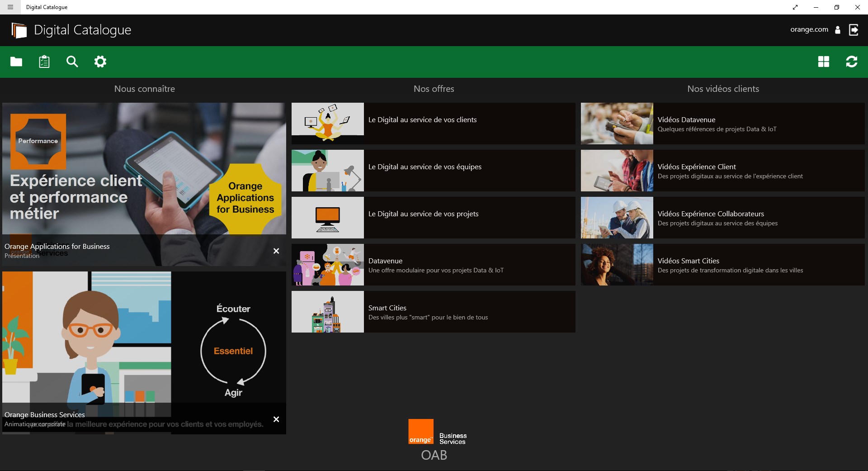Click 'Quelques références de projets Data & IoT' subtitle
The image size is (868, 471).
click(717, 129)
